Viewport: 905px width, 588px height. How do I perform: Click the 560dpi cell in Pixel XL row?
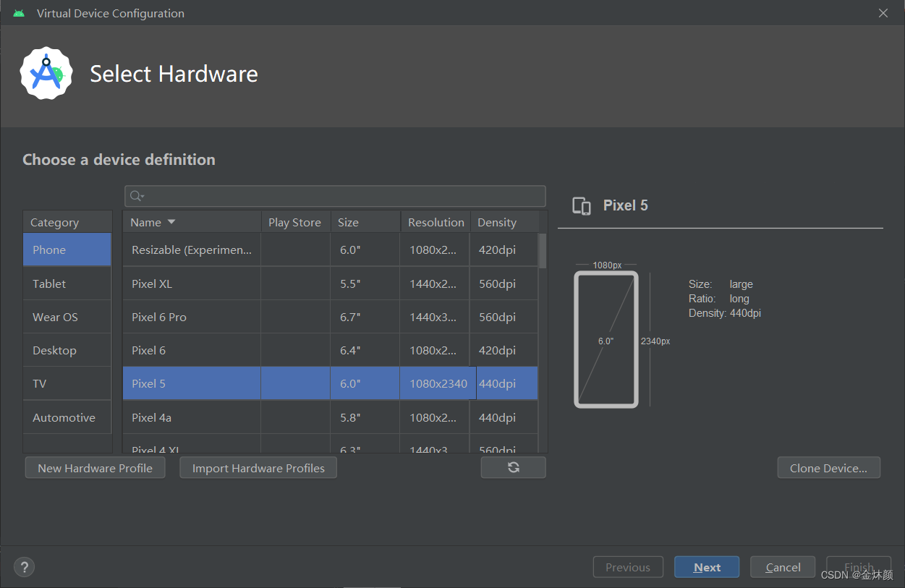504,284
